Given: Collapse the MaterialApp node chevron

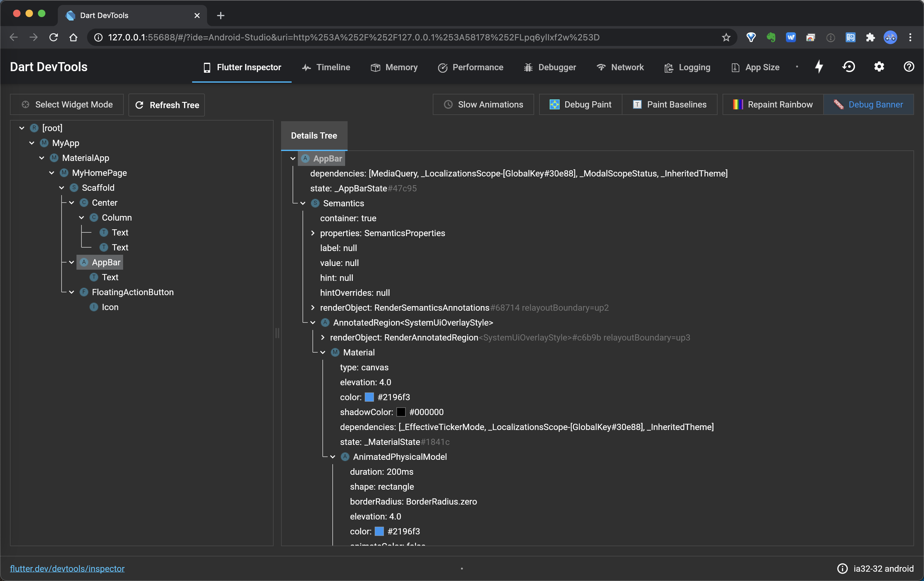Looking at the screenshot, I should point(42,158).
